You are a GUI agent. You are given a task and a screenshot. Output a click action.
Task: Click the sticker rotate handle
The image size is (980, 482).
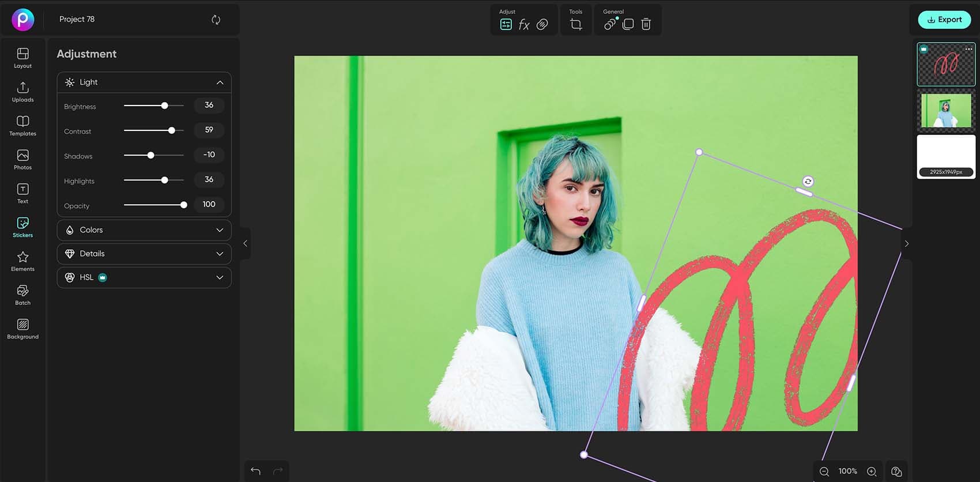pos(808,182)
